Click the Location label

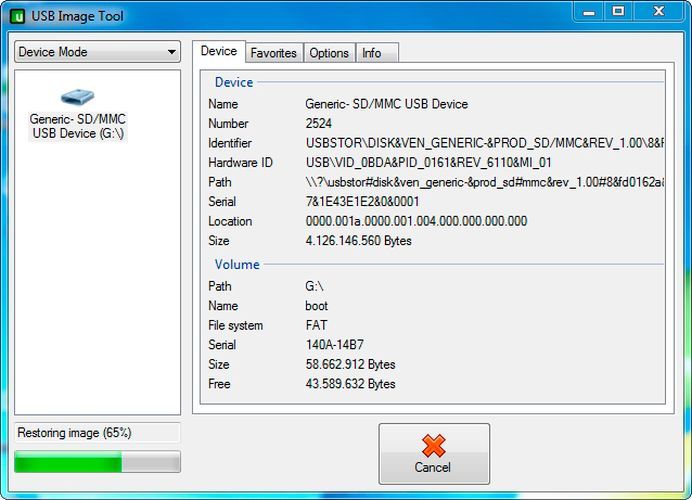(230, 221)
